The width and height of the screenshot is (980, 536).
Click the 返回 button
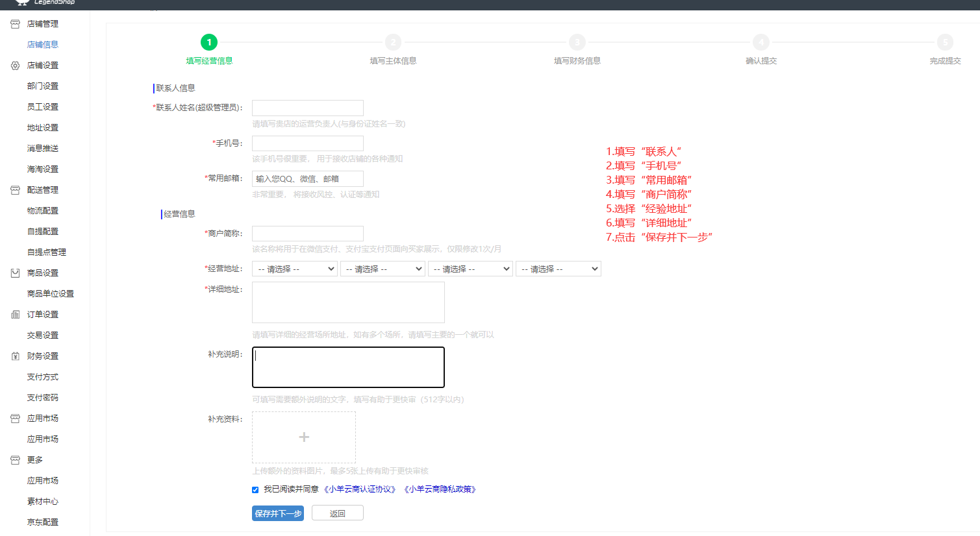point(337,513)
